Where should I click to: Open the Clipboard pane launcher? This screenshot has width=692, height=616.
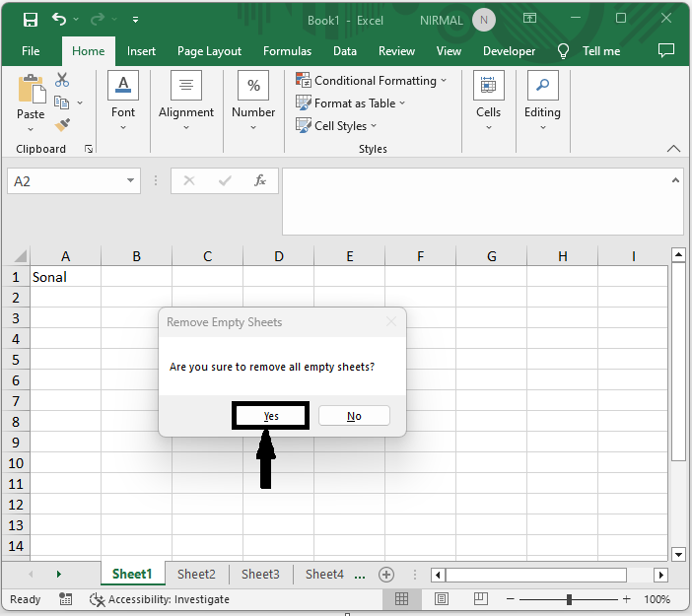click(x=89, y=149)
